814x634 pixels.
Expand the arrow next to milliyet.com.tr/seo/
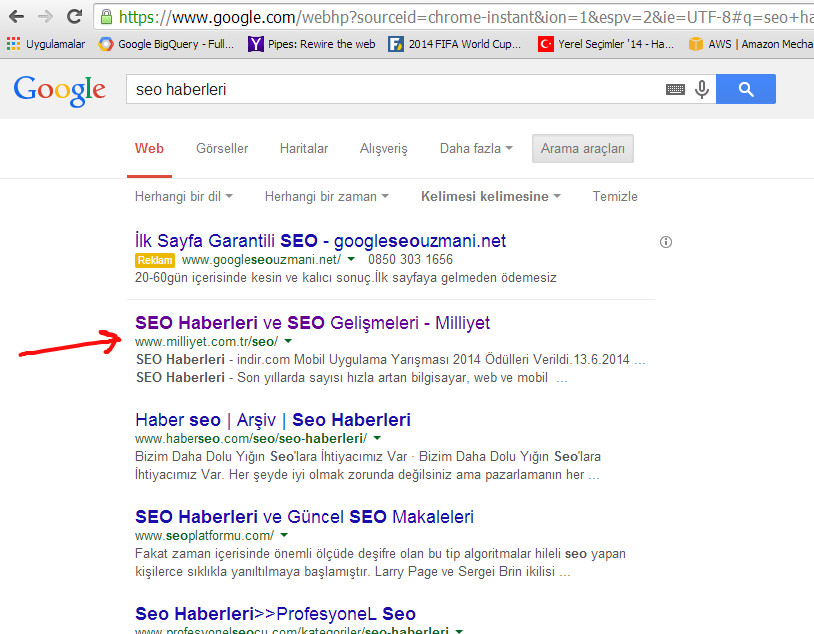coord(288,341)
